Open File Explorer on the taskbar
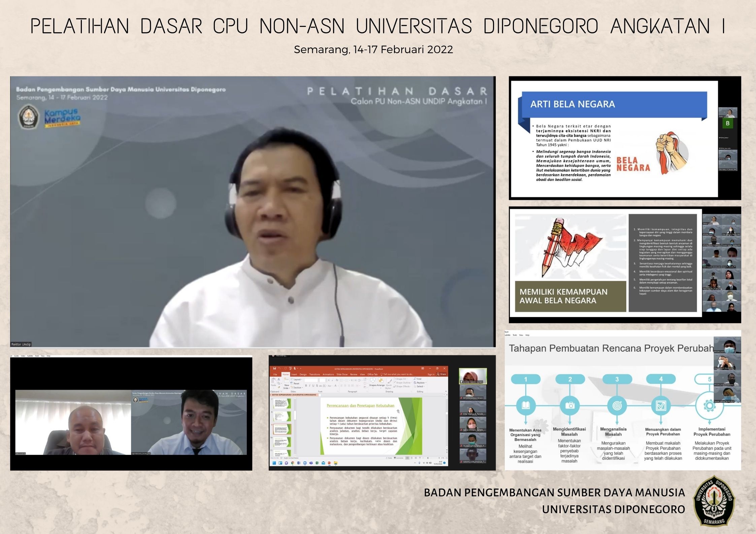The image size is (756, 534). pyautogui.click(x=336, y=463)
